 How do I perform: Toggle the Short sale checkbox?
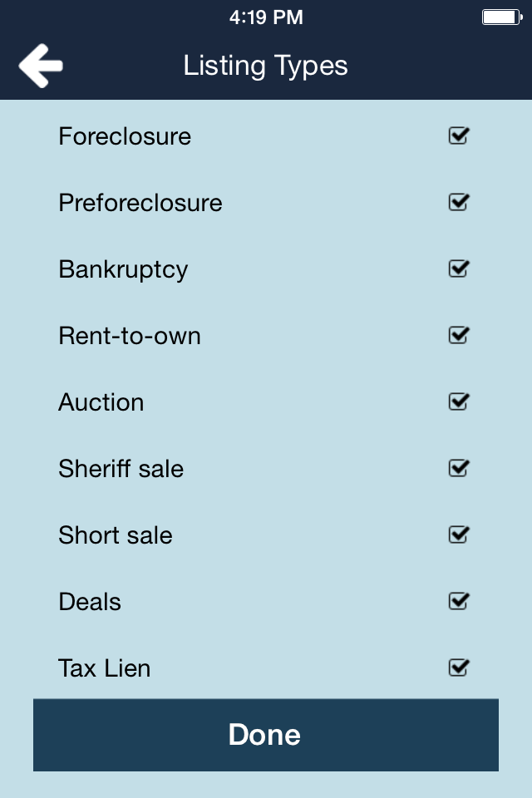point(459,534)
